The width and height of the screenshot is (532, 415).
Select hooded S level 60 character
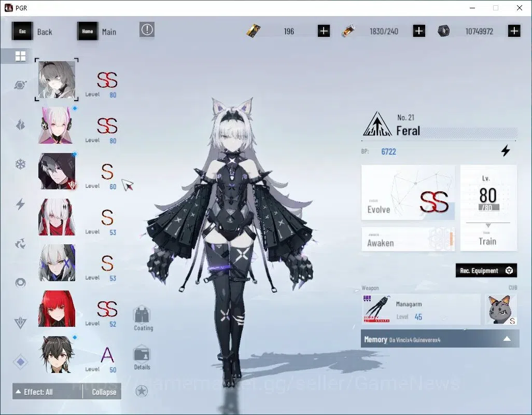57,171
